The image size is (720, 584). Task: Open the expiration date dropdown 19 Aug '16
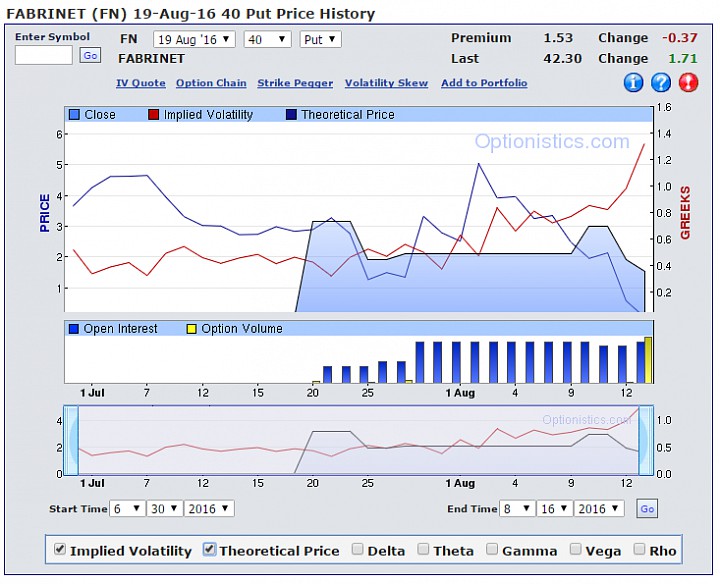[x=194, y=39]
